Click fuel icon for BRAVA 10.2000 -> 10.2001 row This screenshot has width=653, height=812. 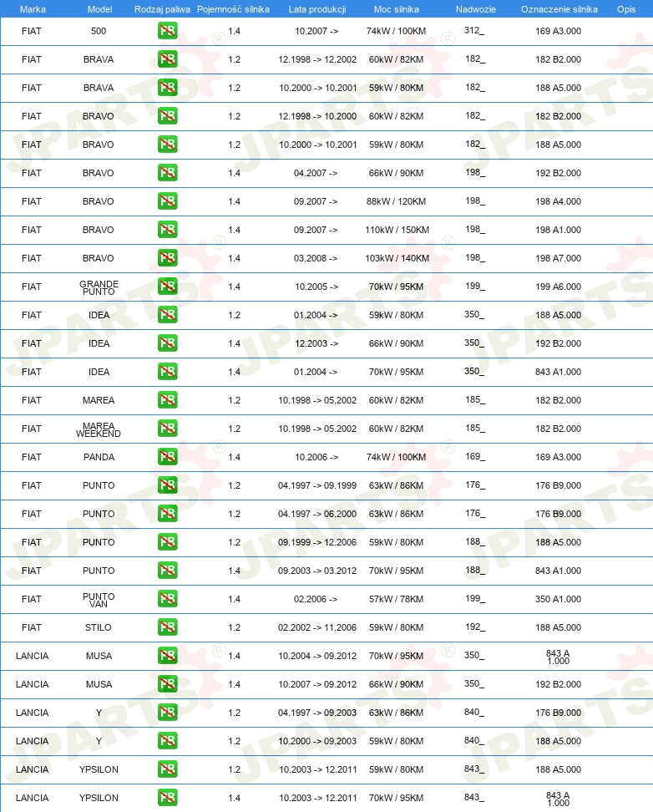coord(167,88)
